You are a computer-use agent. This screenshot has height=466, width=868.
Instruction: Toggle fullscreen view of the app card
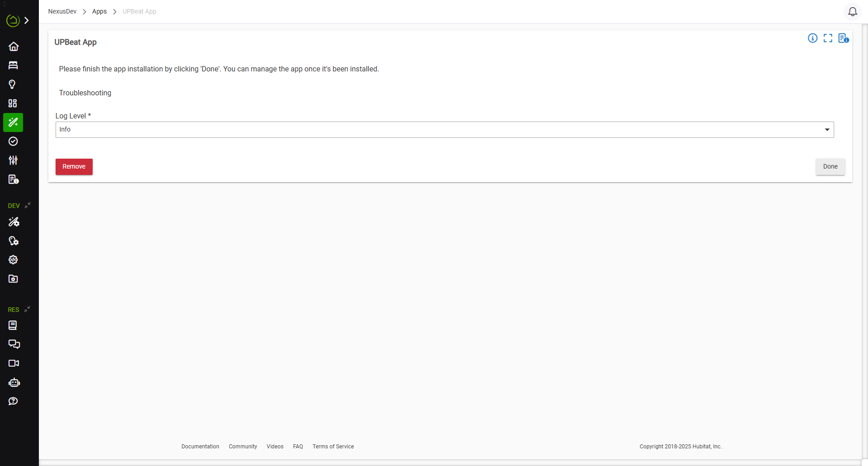828,38
